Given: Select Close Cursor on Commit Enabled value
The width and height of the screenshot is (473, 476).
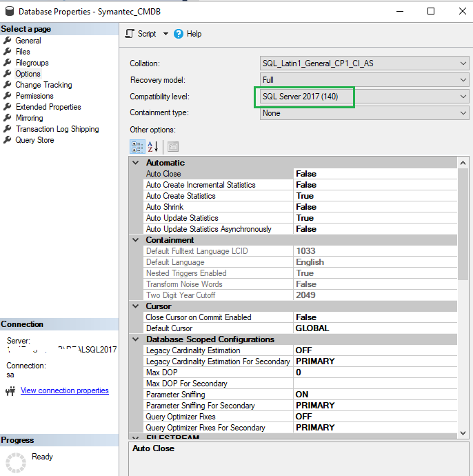Looking at the screenshot, I should (375, 317).
